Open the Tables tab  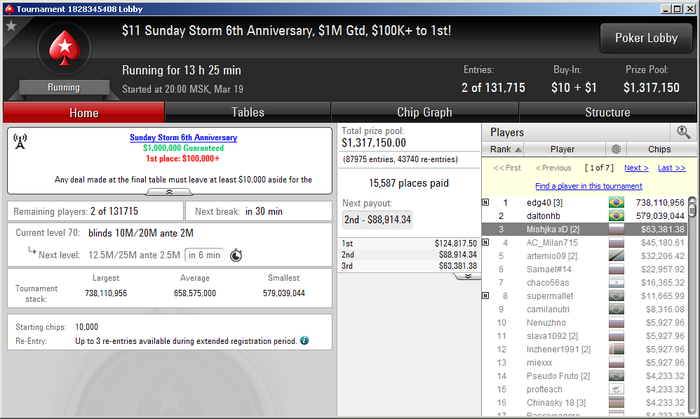click(248, 112)
